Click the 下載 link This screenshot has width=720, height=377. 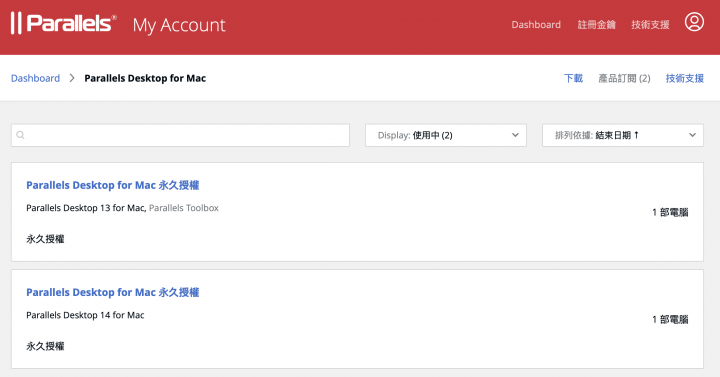click(574, 79)
